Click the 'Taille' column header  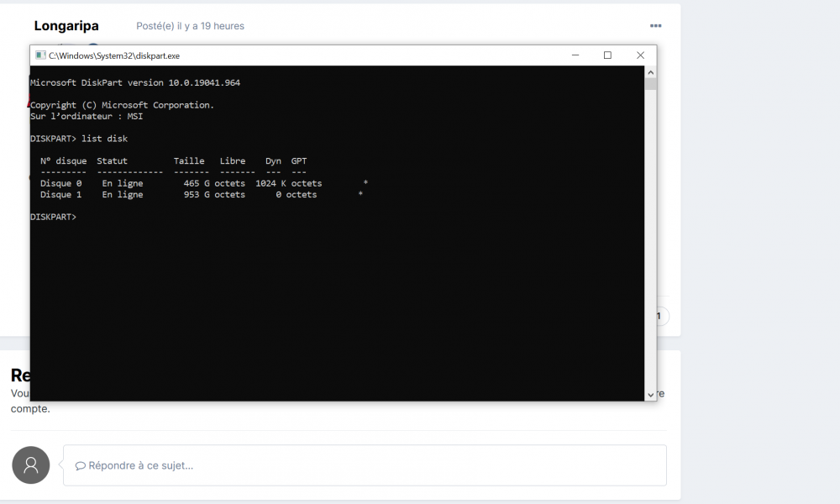click(189, 160)
